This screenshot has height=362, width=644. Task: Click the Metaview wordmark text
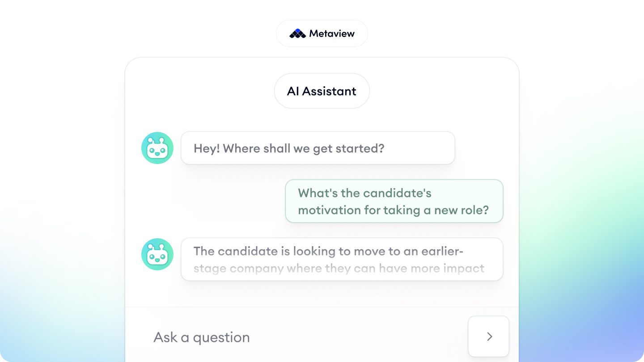click(332, 34)
